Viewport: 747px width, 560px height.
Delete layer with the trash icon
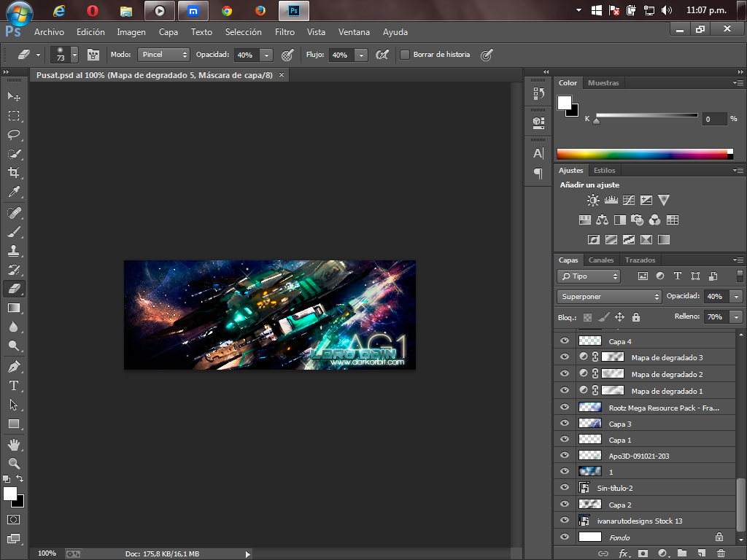(721, 553)
